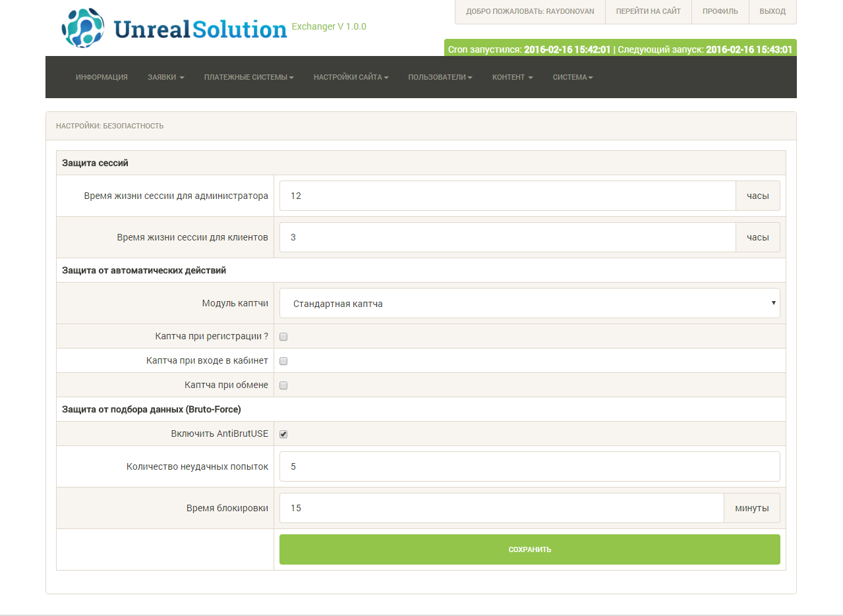Open the Пользователи dropdown menu

pos(440,77)
